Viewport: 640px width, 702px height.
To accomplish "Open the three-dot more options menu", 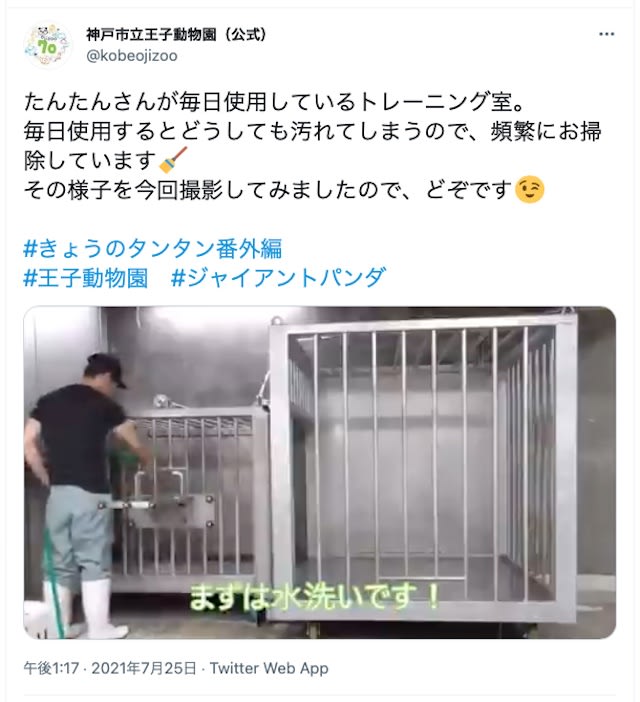I will 606,34.
